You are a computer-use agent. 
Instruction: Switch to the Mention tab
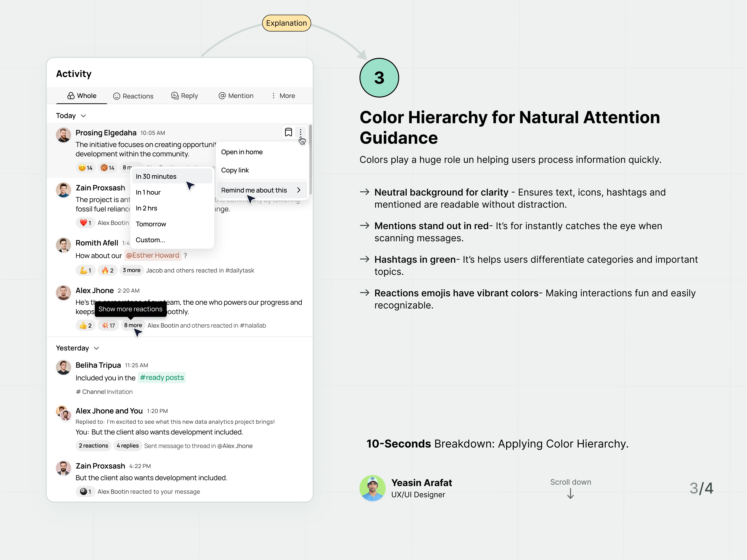236,96
